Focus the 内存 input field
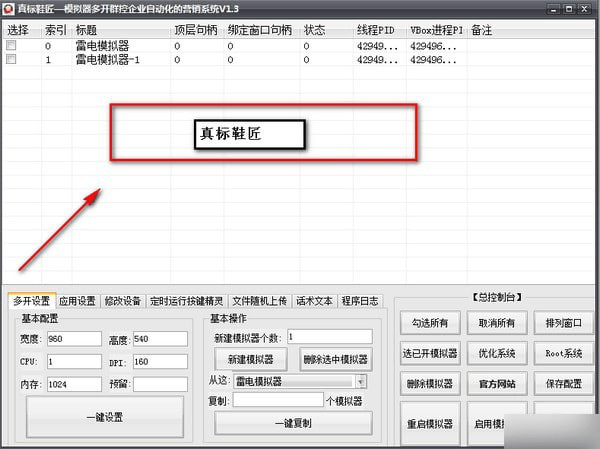Viewport: 600px width, 449px height. point(74,384)
